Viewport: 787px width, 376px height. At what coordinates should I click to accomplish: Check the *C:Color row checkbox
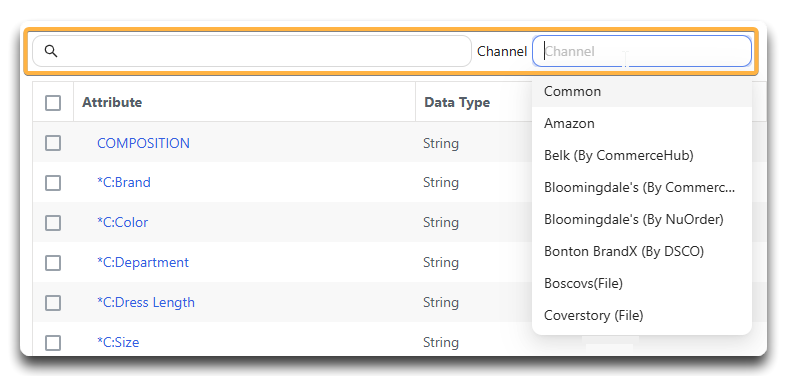click(53, 223)
